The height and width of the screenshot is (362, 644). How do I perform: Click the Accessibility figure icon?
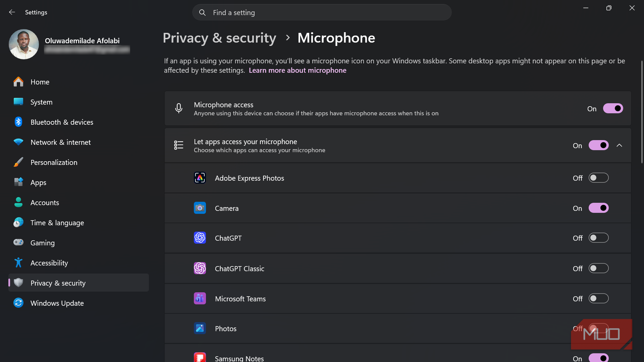pyautogui.click(x=18, y=263)
